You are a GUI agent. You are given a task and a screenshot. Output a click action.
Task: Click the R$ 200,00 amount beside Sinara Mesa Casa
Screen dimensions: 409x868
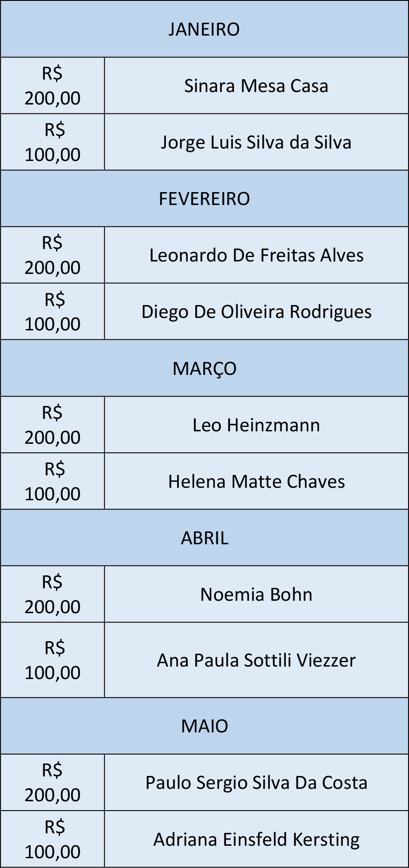tap(53, 86)
